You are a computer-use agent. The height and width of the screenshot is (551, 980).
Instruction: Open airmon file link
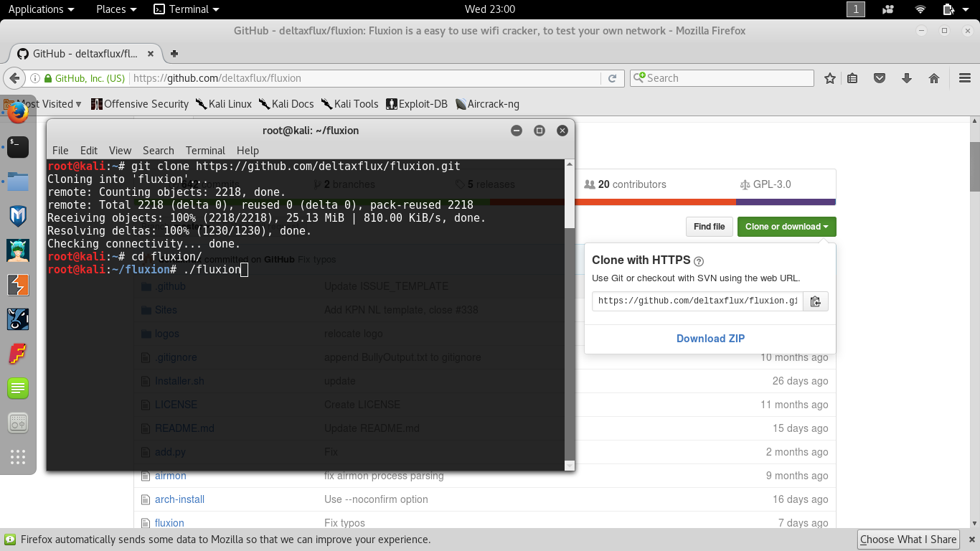click(x=170, y=476)
